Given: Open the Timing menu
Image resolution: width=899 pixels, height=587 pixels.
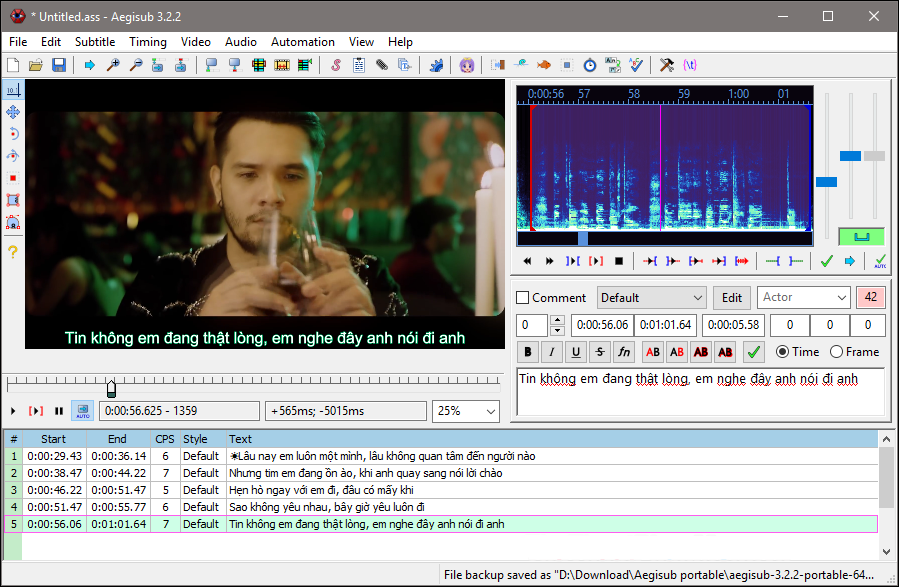Looking at the screenshot, I should coord(147,42).
